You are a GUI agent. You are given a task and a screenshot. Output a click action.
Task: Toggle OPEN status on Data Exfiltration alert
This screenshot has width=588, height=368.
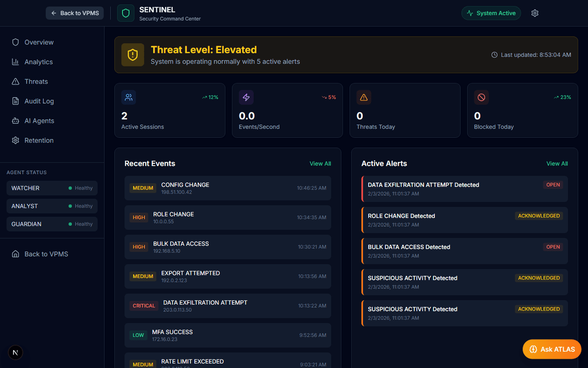(x=553, y=185)
